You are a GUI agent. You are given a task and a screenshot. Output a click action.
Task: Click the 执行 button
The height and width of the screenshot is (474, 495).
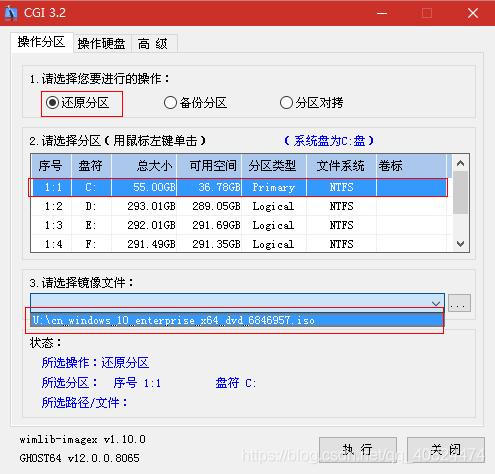358,450
